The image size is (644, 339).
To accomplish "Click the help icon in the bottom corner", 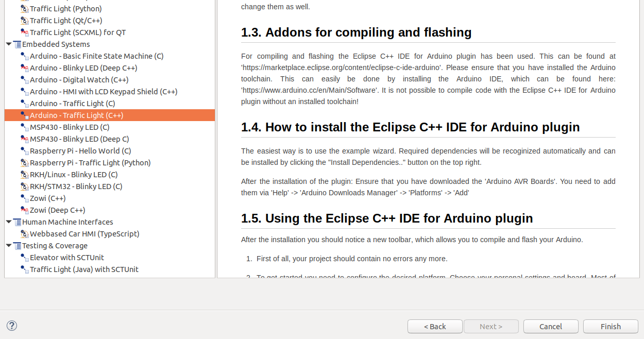I will [x=11, y=326].
